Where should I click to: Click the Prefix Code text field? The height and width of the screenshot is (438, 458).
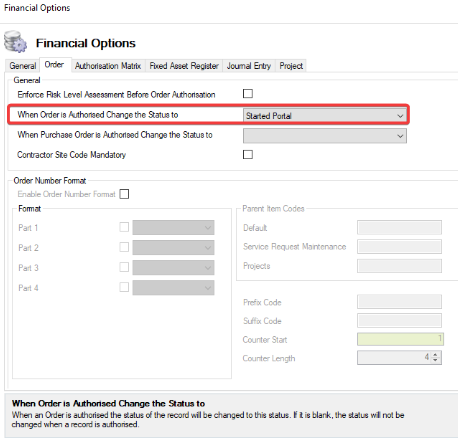coord(399,302)
